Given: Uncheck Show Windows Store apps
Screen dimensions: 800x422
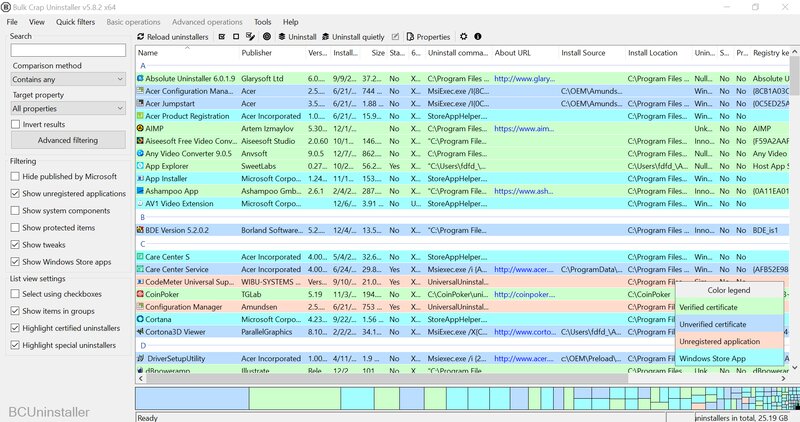Looking at the screenshot, I should [x=15, y=262].
